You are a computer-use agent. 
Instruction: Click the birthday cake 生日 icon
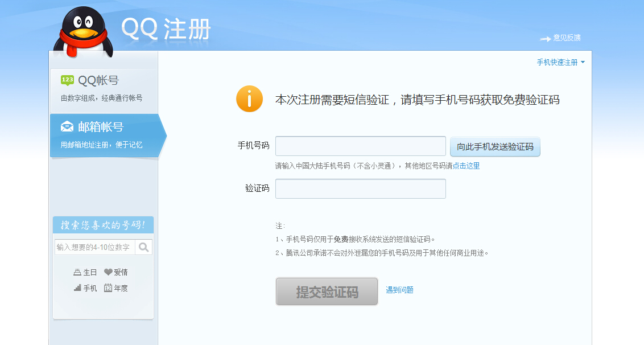(77, 272)
